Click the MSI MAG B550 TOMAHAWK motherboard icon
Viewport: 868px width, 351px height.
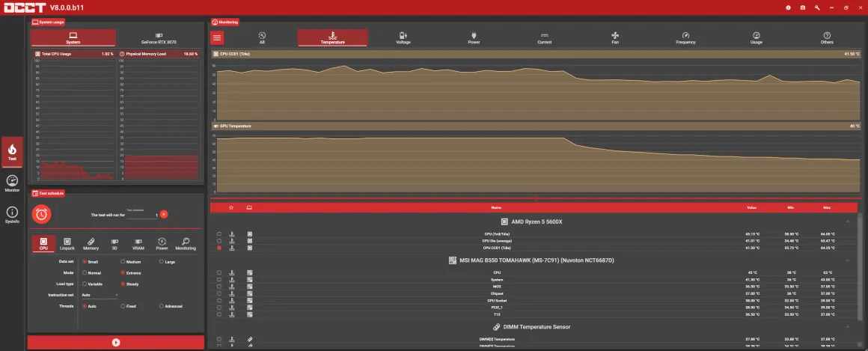pos(452,260)
